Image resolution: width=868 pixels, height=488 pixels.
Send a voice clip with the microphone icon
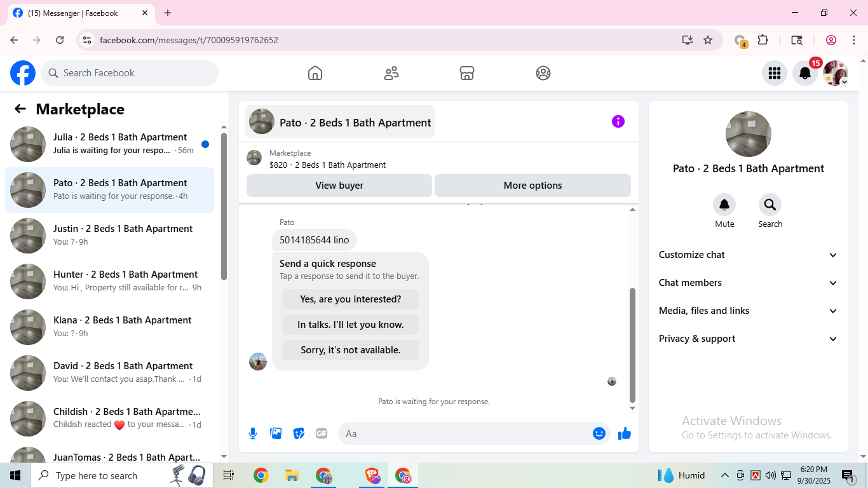tap(253, 433)
